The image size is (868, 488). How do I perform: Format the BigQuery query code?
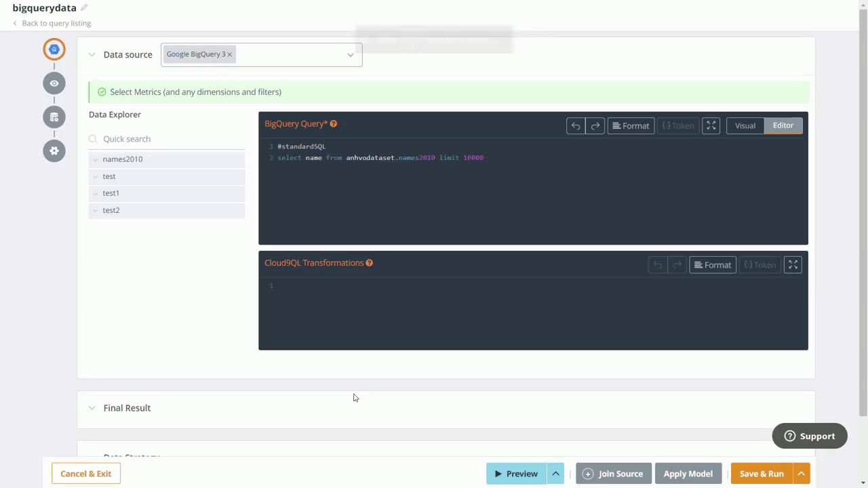click(631, 125)
